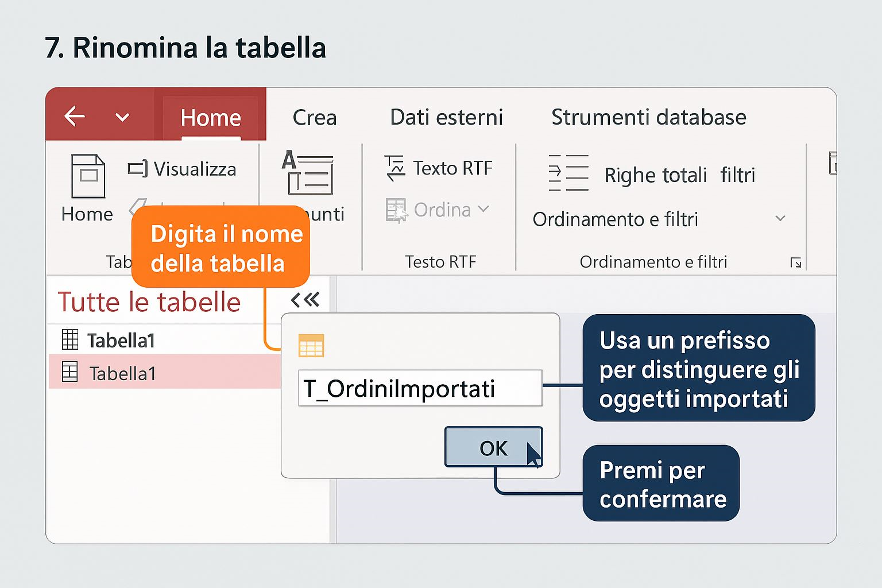Viewport: 882px width, 588px height.
Task: Open Ordinamento e filtri dialog launcher
Action: [x=795, y=263]
